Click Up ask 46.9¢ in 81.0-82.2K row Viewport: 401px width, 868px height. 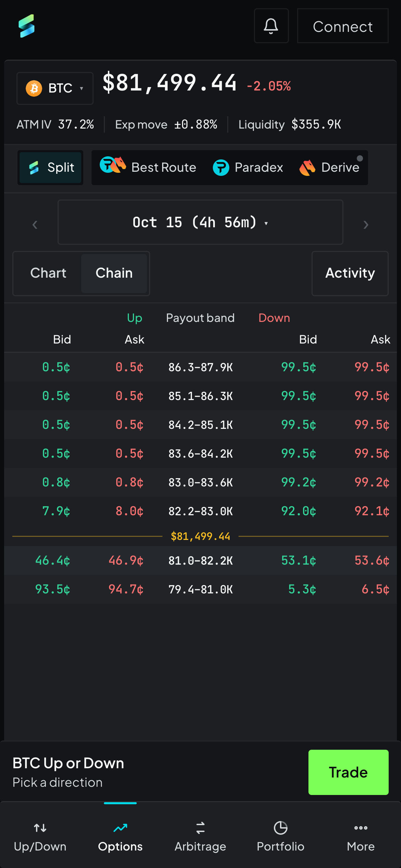click(126, 560)
